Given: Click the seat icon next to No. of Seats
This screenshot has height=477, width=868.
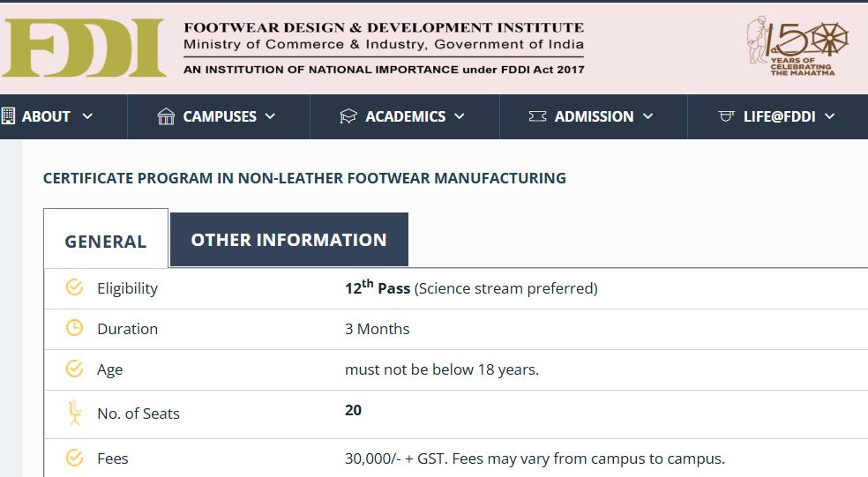Looking at the screenshot, I should point(75,413).
